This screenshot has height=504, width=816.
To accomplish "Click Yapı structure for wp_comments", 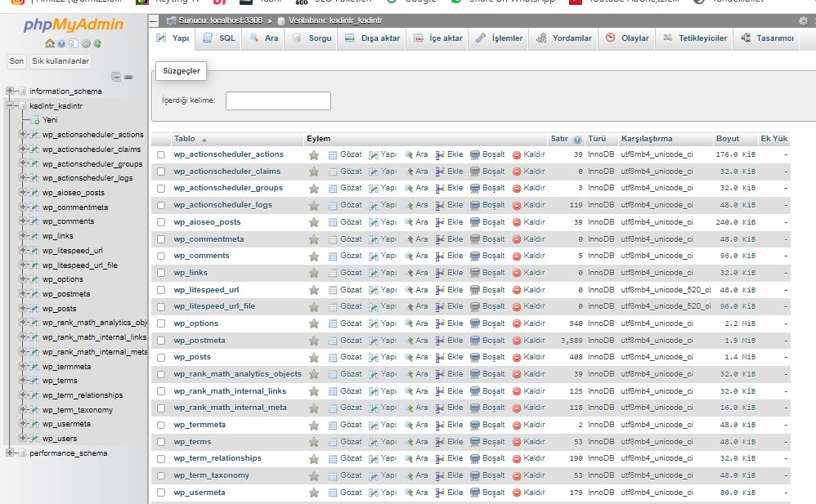I will click(383, 256).
